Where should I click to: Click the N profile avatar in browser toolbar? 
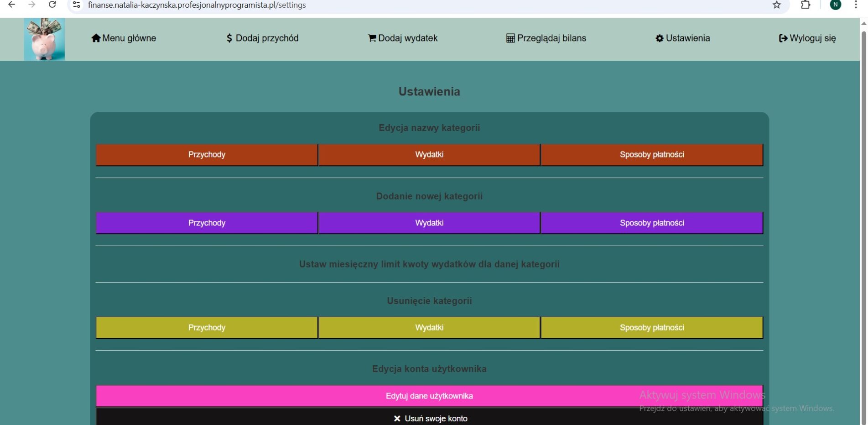pyautogui.click(x=835, y=5)
